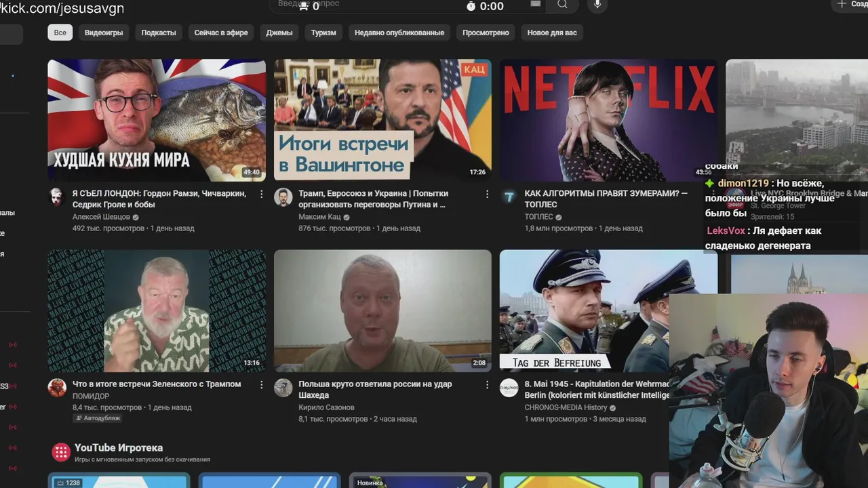
Task: Click 13:16 duration badge on ПОМИДОР video
Action: point(252,363)
